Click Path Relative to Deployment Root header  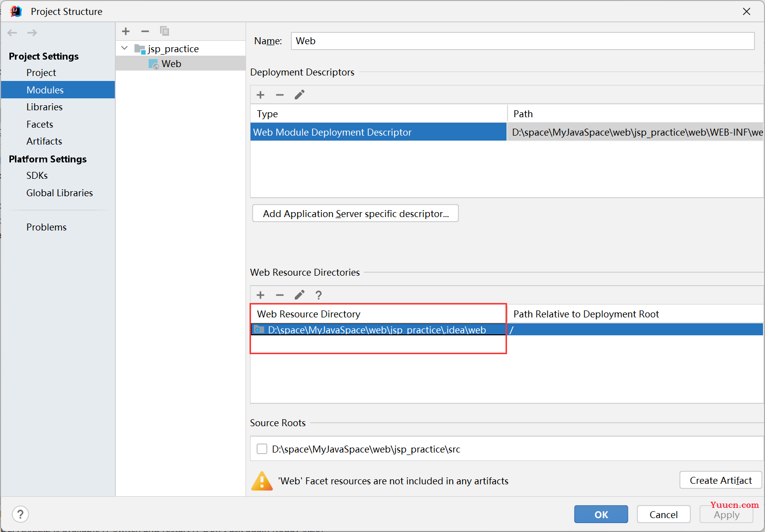[635, 314]
